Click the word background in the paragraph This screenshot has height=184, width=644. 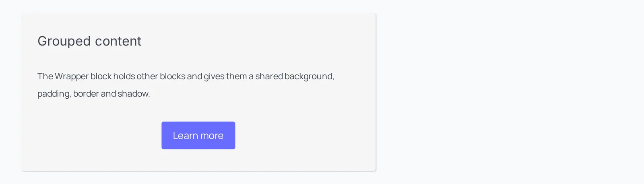pyautogui.click(x=308, y=76)
